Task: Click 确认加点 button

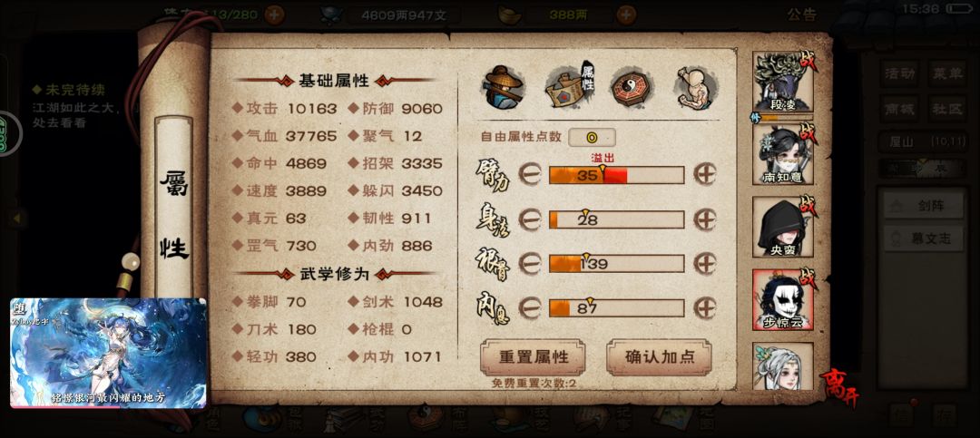Action: 660,356
